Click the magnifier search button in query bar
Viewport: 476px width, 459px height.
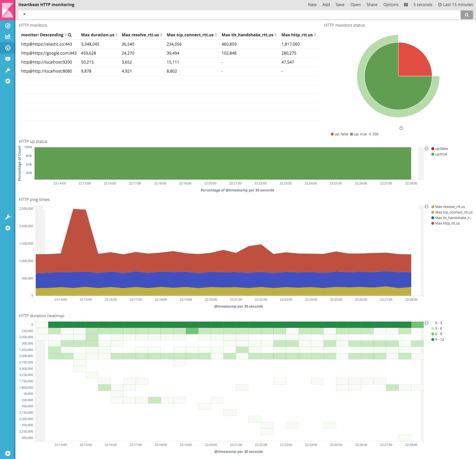(x=466, y=15)
